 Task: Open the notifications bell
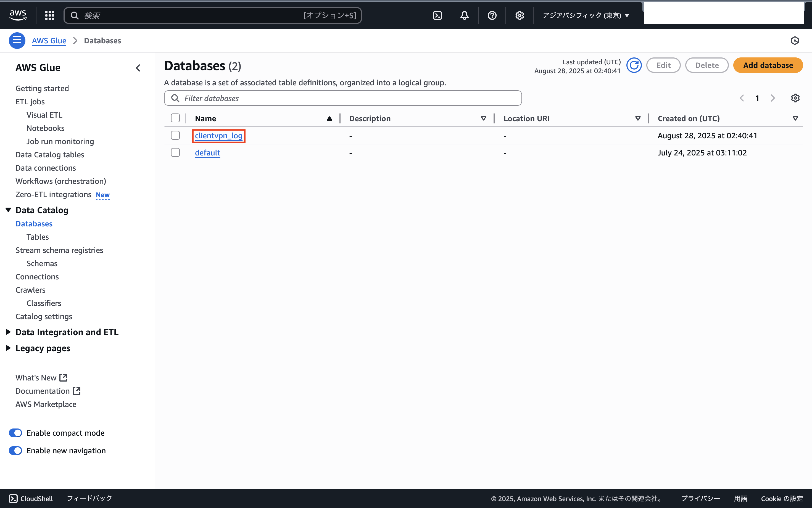click(465, 15)
